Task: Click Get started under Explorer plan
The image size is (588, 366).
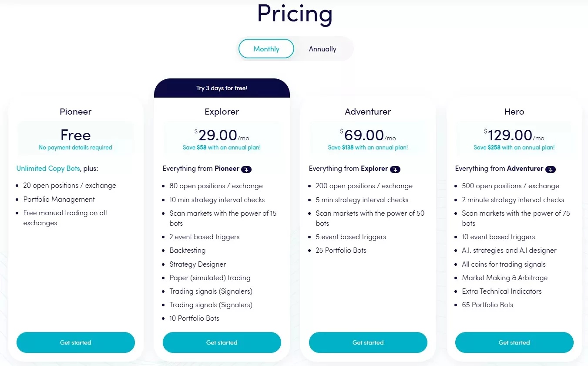Action: (222, 342)
